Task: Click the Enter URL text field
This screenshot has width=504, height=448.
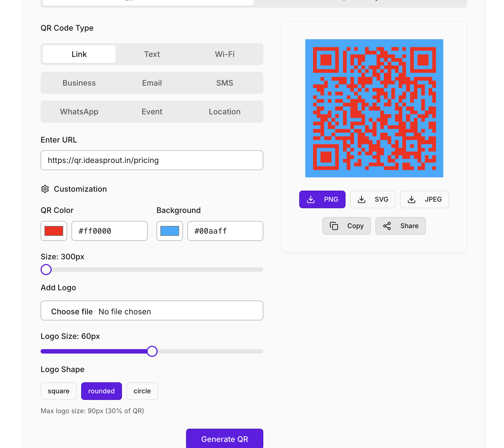Action: (x=152, y=160)
